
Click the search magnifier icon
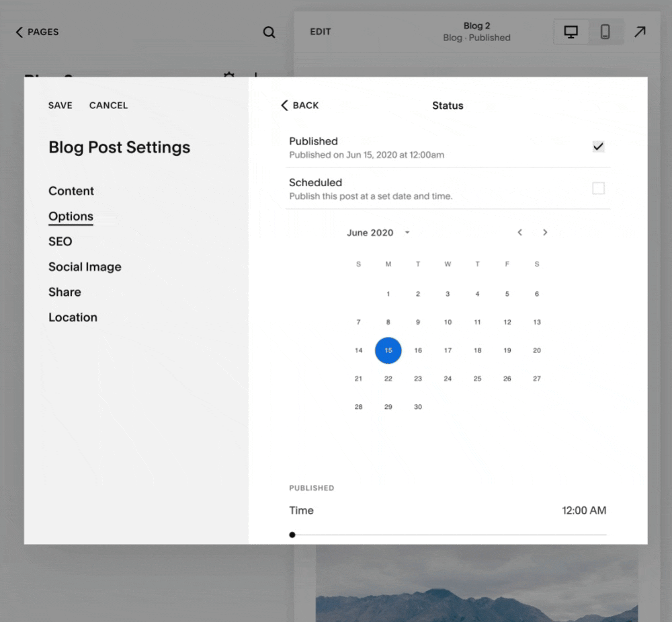point(269,32)
